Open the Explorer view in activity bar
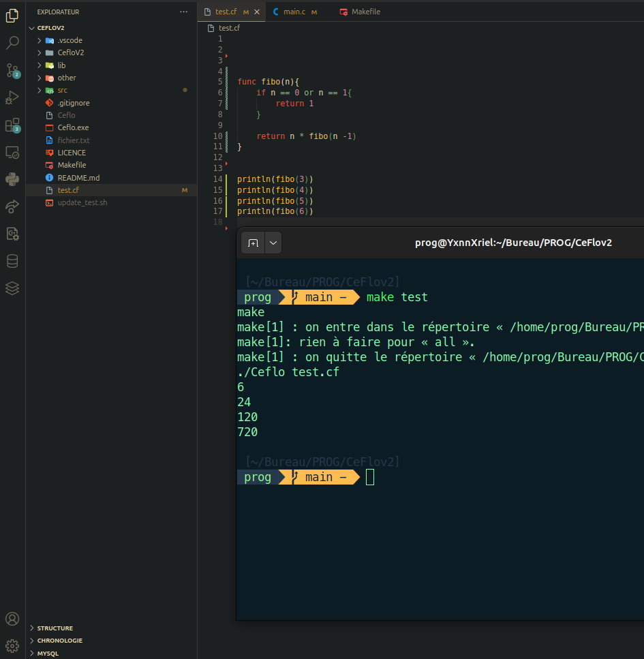 click(12, 16)
